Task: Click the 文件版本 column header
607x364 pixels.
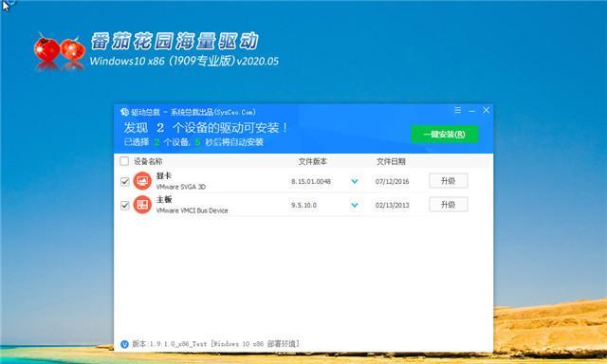Action: point(312,161)
